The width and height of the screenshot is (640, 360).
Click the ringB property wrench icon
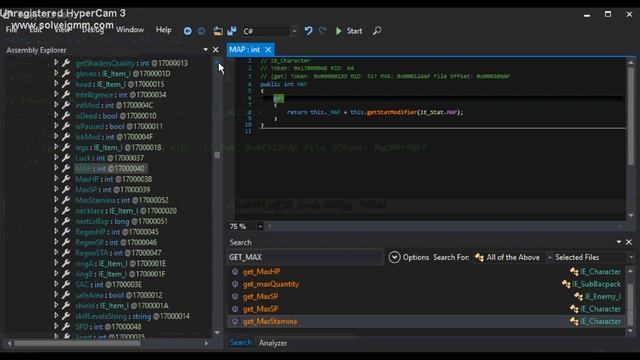click(66, 274)
